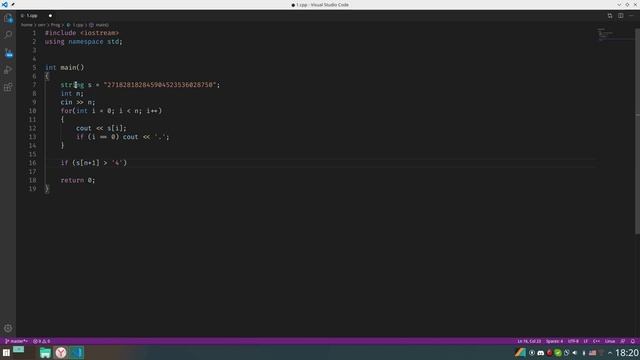This screenshot has width=640, height=360.
Task: Click the 'return 0;' line
Action: pyautogui.click(x=78, y=180)
